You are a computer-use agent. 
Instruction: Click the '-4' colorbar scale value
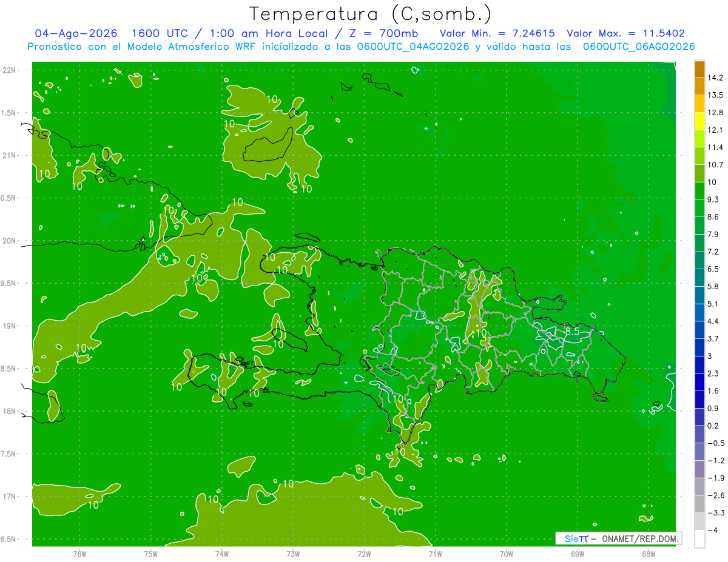pos(712,530)
